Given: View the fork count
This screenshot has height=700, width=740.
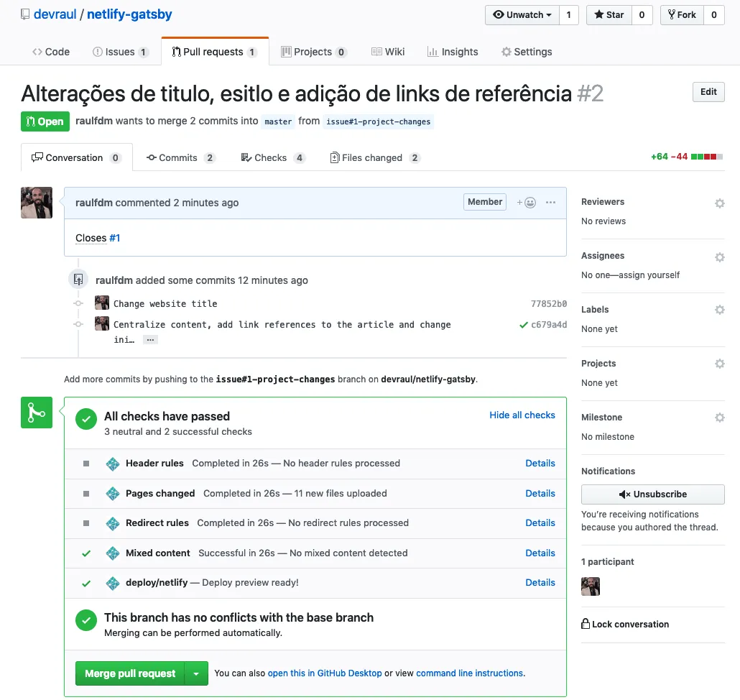Looking at the screenshot, I should point(714,14).
